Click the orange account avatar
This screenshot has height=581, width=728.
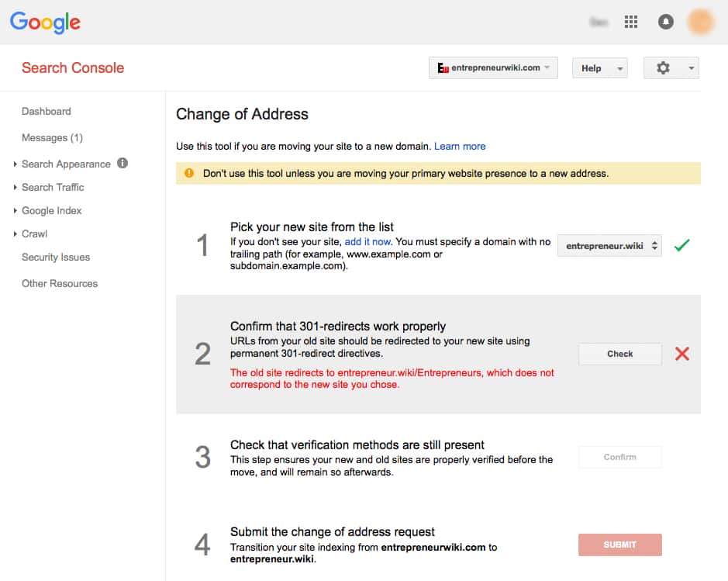coord(701,22)
